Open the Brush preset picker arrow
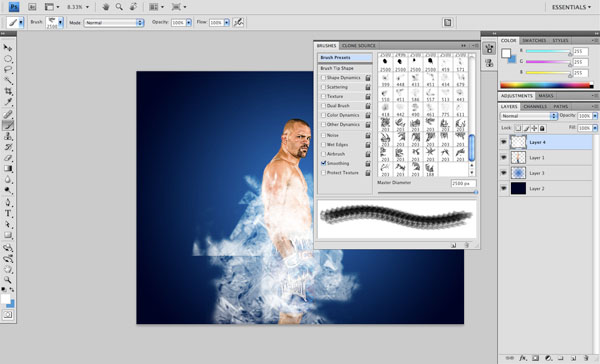600x364 pixels. (60, 23)
